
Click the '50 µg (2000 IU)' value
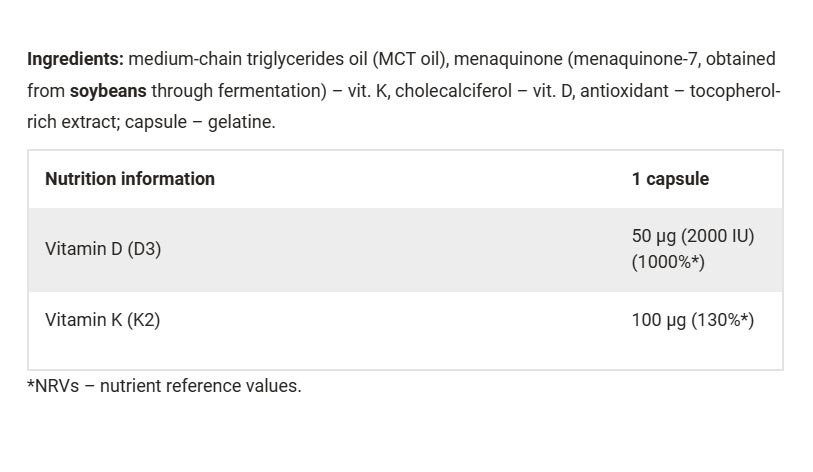click(693, 236)
